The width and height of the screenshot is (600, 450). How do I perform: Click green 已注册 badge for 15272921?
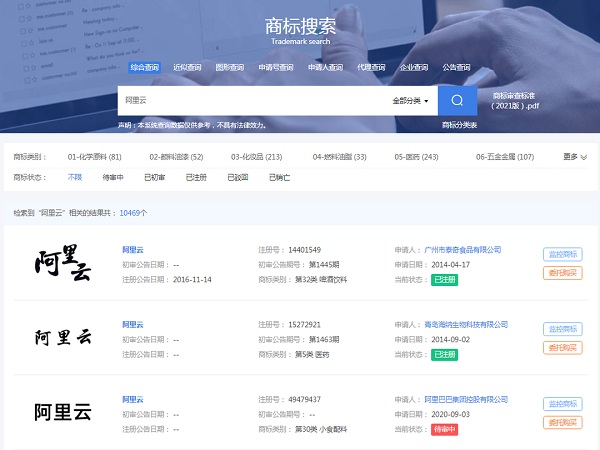click(445, 355)
